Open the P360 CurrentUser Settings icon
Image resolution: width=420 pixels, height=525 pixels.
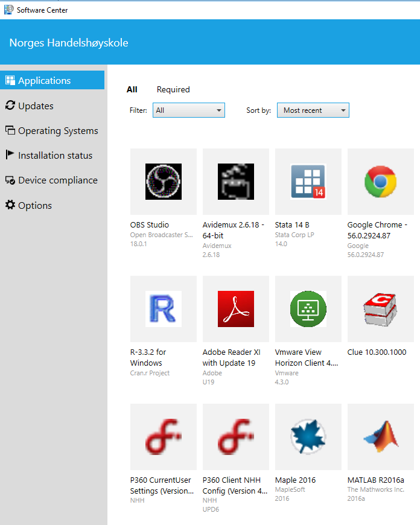coord(164,437)
